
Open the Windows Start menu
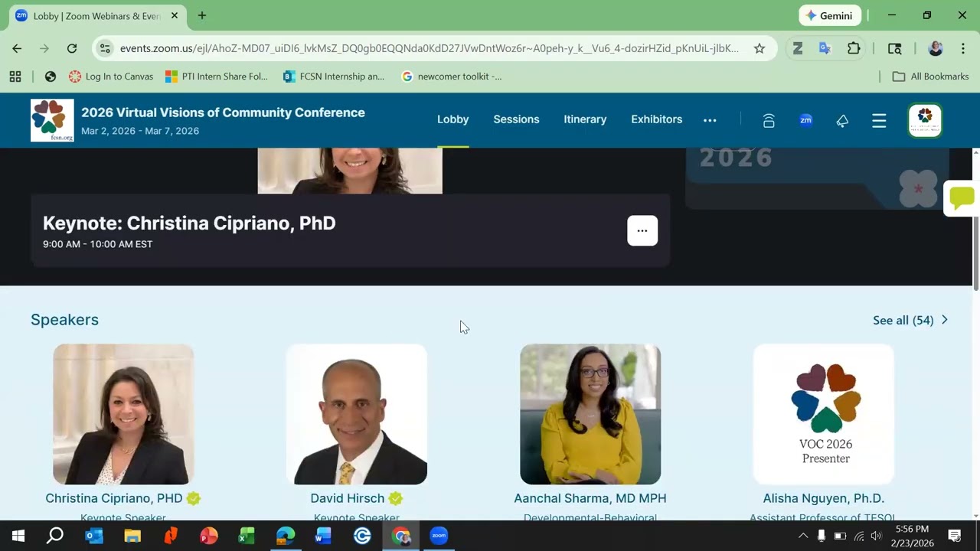18,536
